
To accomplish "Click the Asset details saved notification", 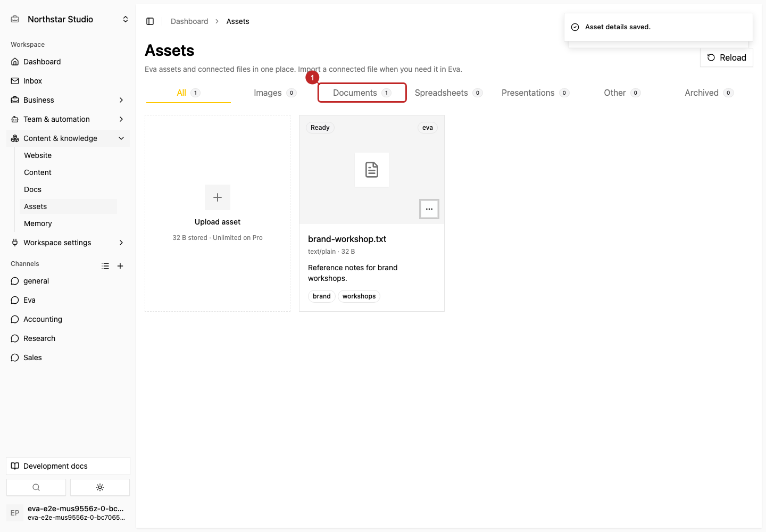I will 659,27.
